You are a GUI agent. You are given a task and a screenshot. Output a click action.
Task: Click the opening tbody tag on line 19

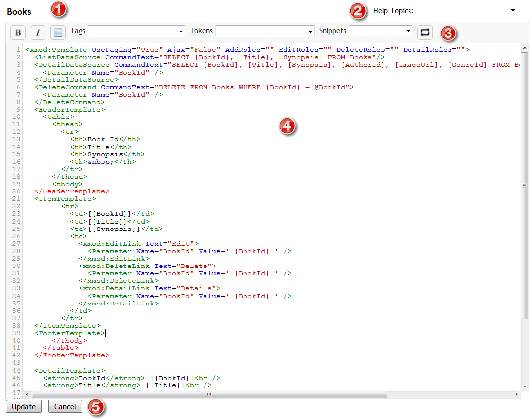pos(68,184)
